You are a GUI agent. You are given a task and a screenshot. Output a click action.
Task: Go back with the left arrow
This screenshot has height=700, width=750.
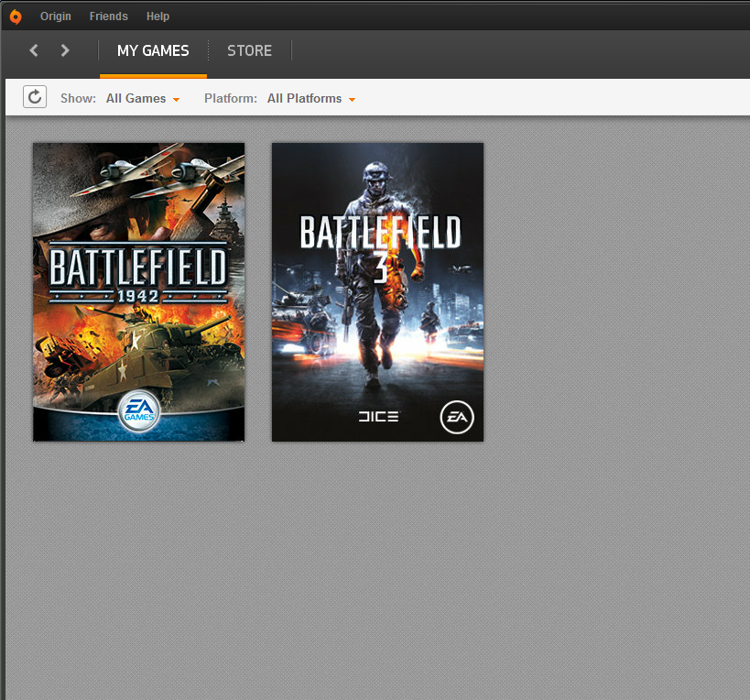click(x=34, y=50)
